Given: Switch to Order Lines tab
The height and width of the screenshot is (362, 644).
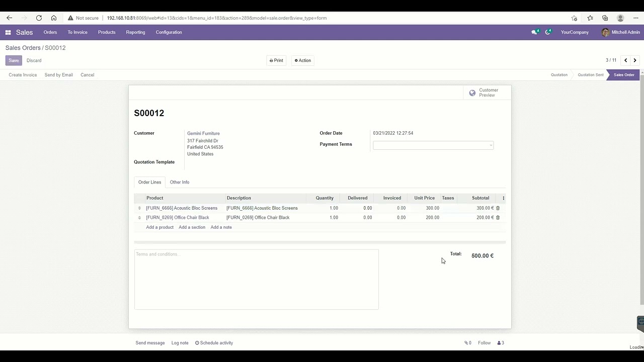Looking at the screenshot, I should click(149, 182).
